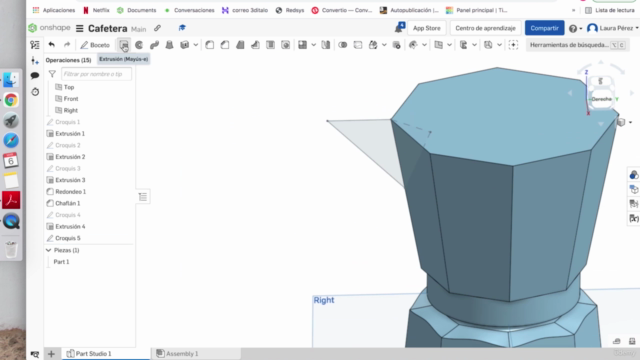
Task: Open versions and history clock icon
Action: (35, 92)
